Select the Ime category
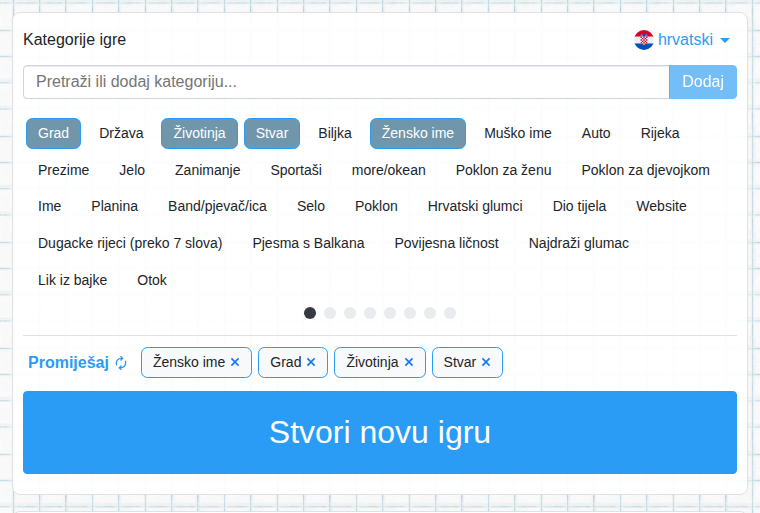 pos(49,206)
